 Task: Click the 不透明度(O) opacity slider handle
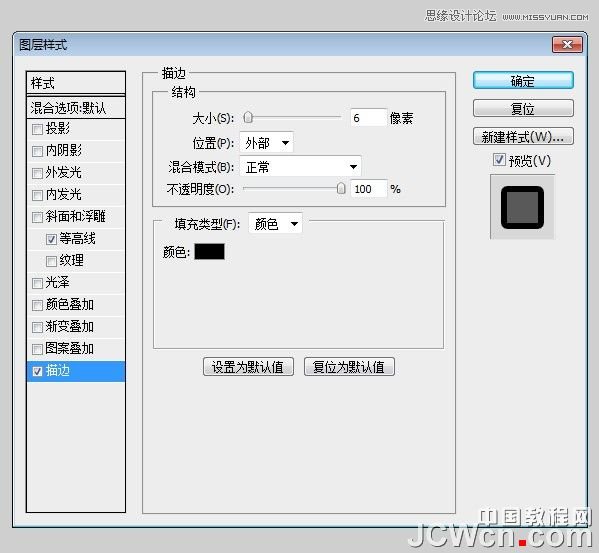point(341,188)
